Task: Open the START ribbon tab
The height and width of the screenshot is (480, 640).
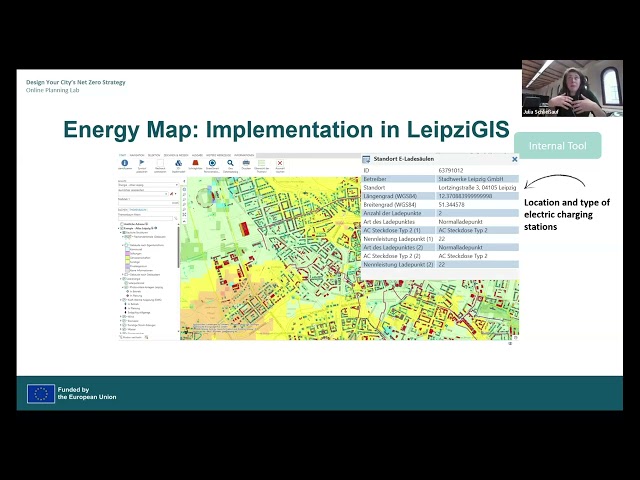Action: point(122,155)
